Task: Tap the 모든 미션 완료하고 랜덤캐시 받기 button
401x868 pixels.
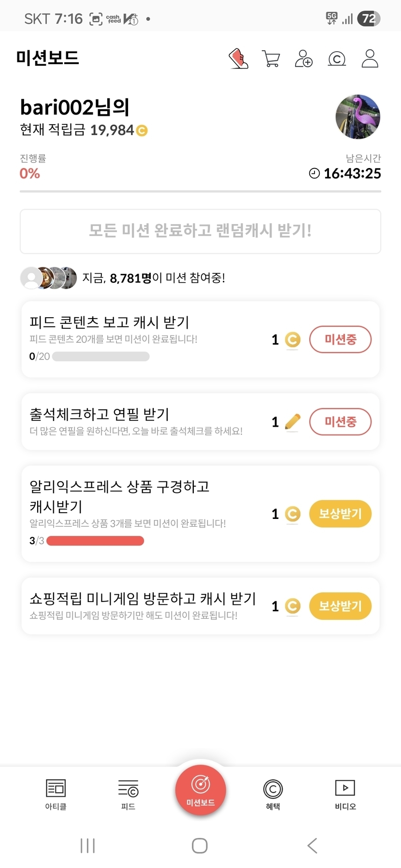Action: (x=200, y=231)
